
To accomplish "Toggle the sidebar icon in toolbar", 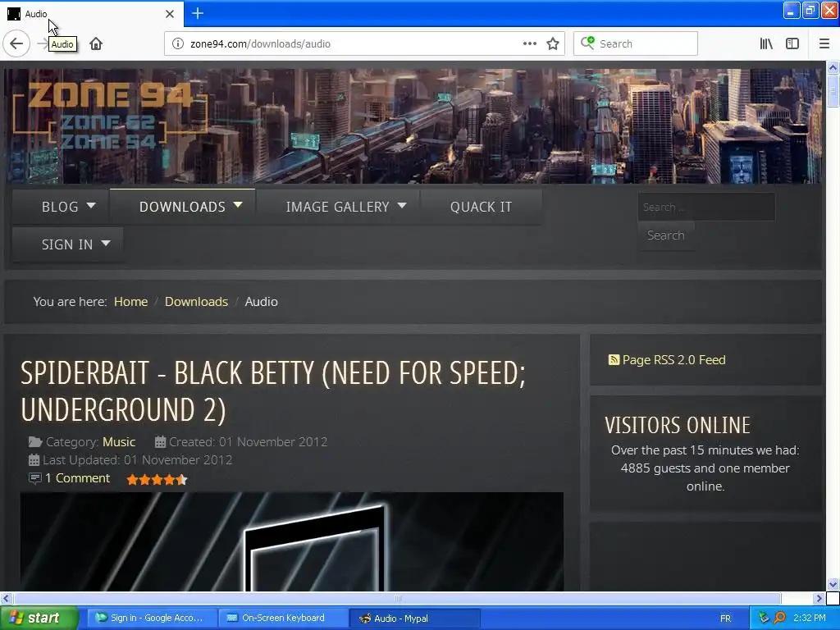I will tap(792, 43).
